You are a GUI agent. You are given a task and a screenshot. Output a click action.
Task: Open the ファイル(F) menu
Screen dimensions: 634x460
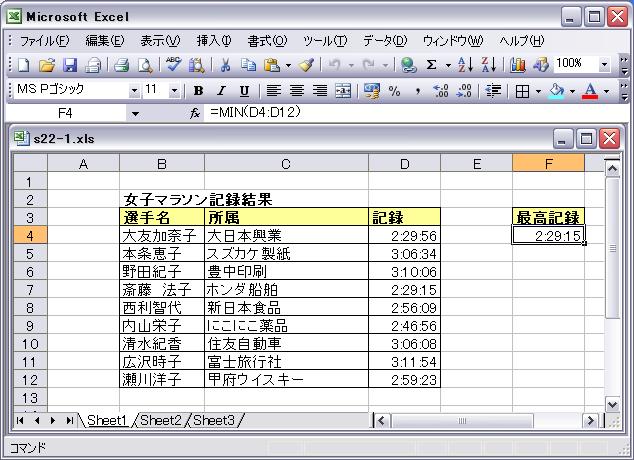(x=44, y=41)
